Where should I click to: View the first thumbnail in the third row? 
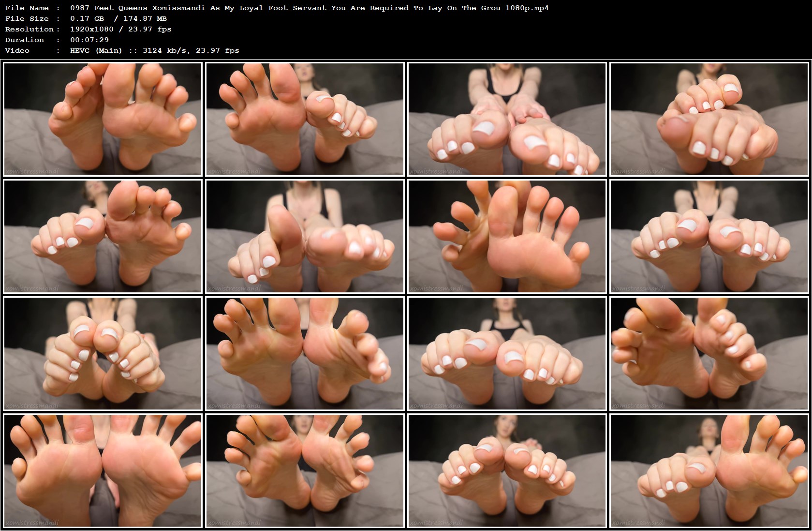[103, 353]
